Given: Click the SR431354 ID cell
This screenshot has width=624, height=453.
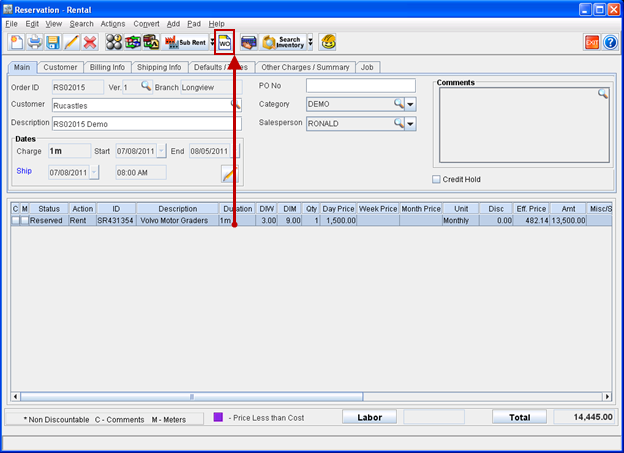Looking at the screenshot, I should (116, 220).
